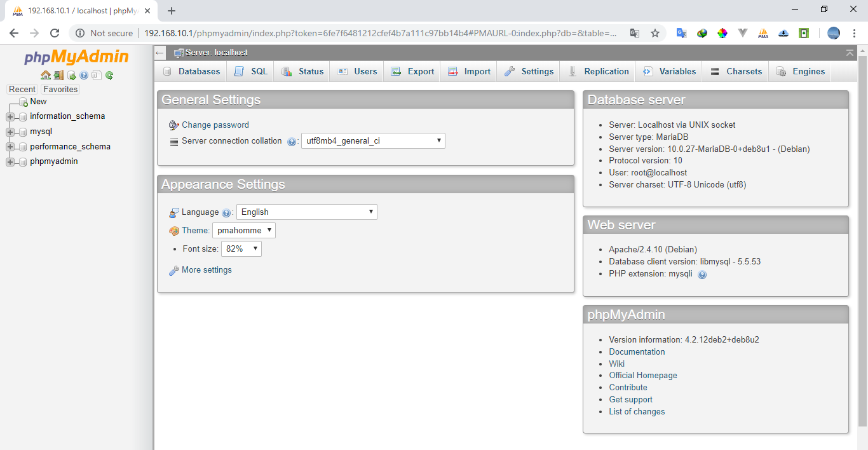Open the Engines tab
Screen dimensions: 868x450
800,72
